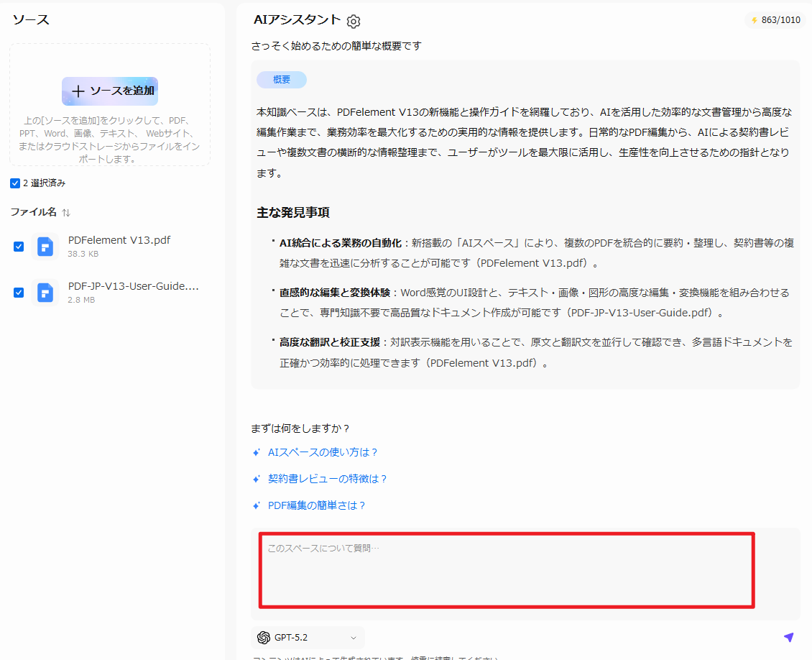Open the GPT-5.2 model dropdown
812x660 pixels.
pyautogui.click(x=308, y=638)
